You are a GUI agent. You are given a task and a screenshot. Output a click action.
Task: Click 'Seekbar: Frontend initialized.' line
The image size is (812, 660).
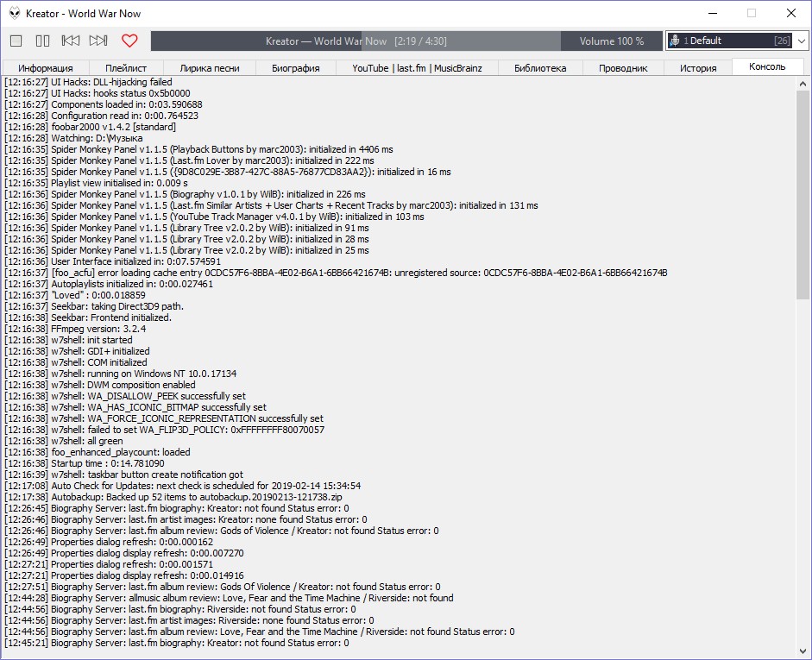tap(87, 317)
